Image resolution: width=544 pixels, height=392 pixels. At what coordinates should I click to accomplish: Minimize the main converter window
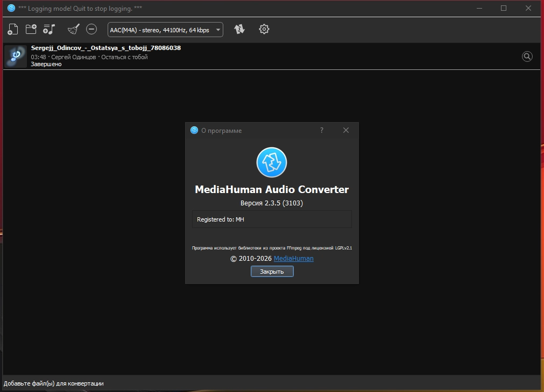(x=479, y=8)
